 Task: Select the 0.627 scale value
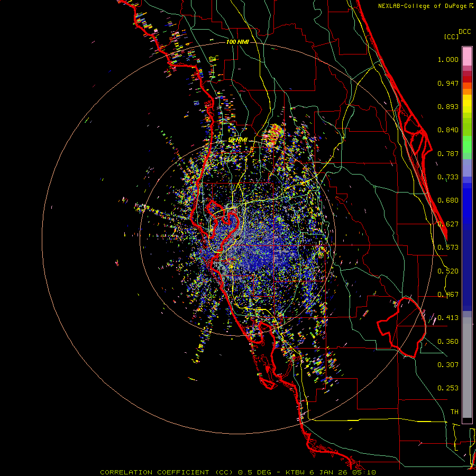click(x=448, y=224)
